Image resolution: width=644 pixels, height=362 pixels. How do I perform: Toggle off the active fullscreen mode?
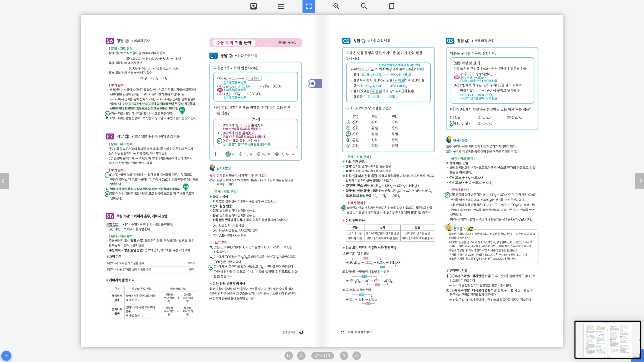coord(308,6)
